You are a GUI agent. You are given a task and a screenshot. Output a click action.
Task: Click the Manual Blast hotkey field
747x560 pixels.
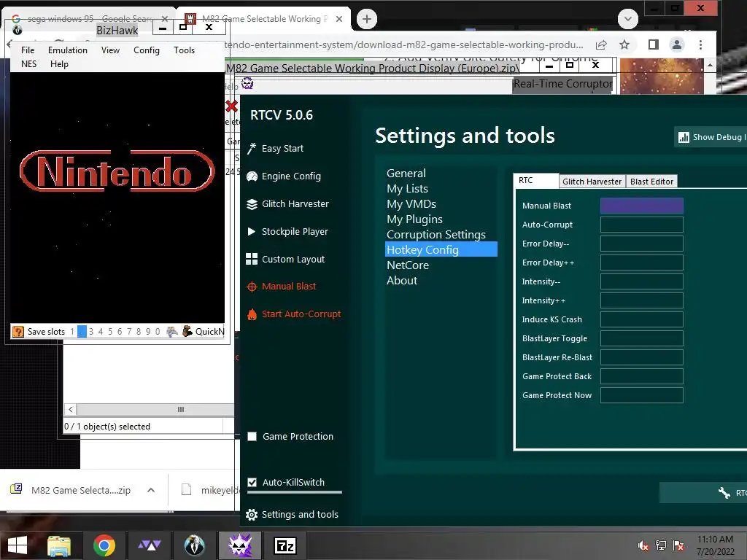pos(642,206)
